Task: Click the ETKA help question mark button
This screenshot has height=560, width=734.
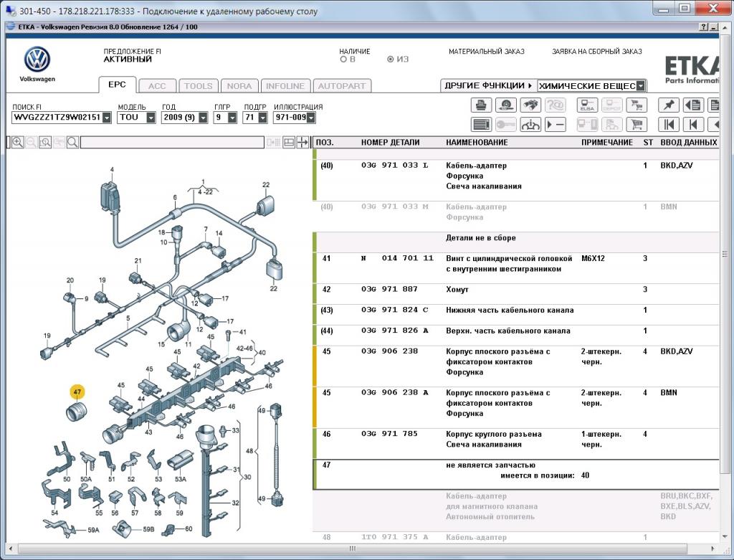Action: tap(704, 27)
